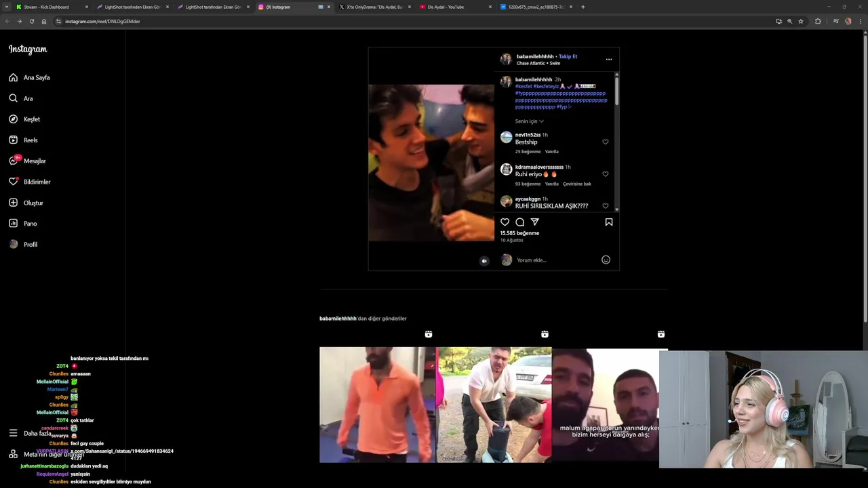This screenshot has width=868, height=488.
Task: Like kdramaaloverssssss's comment
Action: tap(606, 174)
